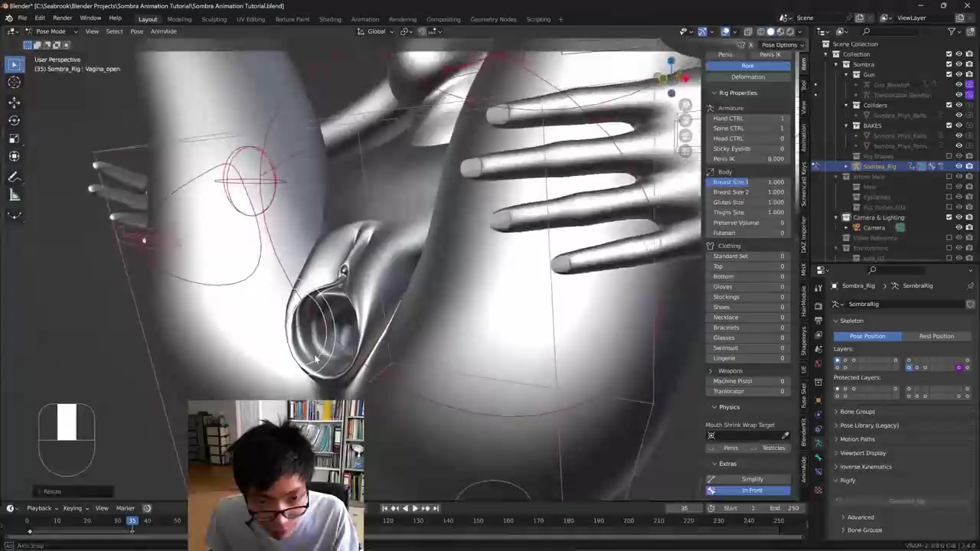Click the Spine CTRL slider
Image resolution: width=980 pixels, height=551 pixels.
(x=748, y=129)
